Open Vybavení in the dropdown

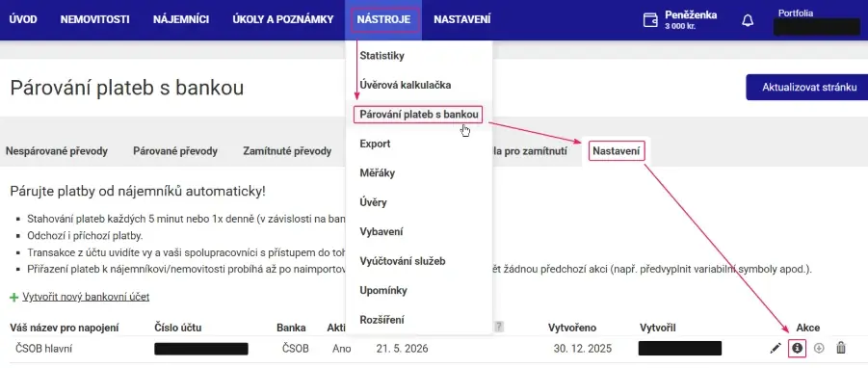[x=381, y=232]
